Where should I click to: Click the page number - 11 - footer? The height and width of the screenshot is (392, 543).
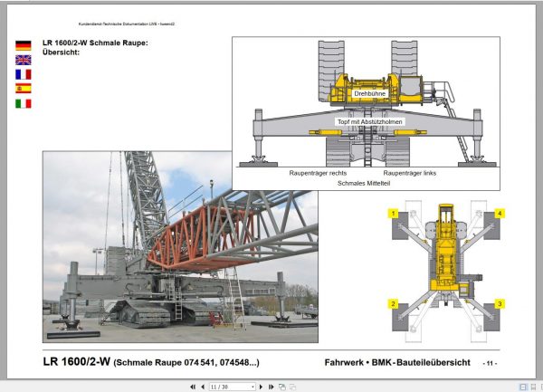[x=490, y=363]
